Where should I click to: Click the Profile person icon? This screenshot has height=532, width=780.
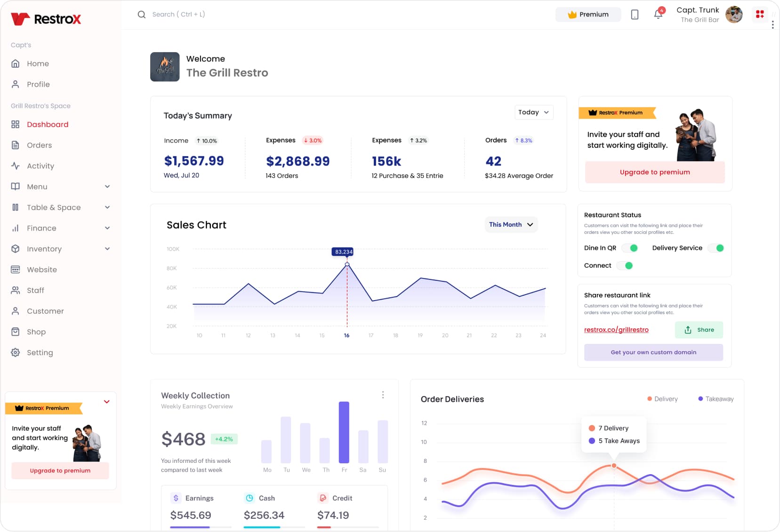[16, 84]
